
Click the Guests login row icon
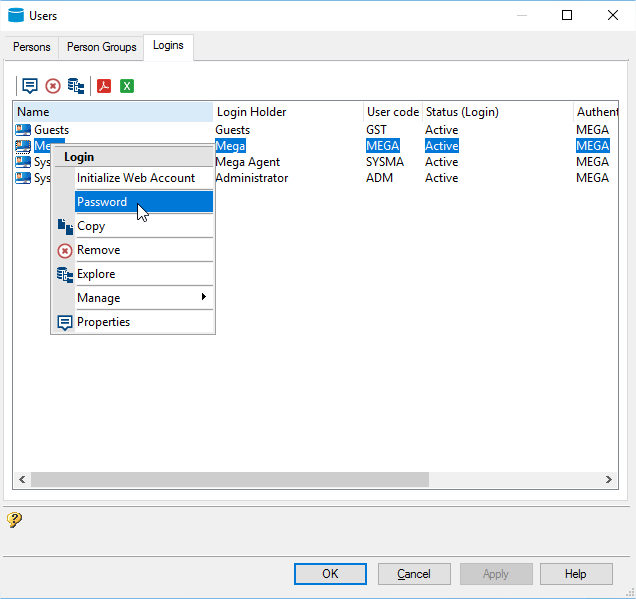(x=23, y=130)
